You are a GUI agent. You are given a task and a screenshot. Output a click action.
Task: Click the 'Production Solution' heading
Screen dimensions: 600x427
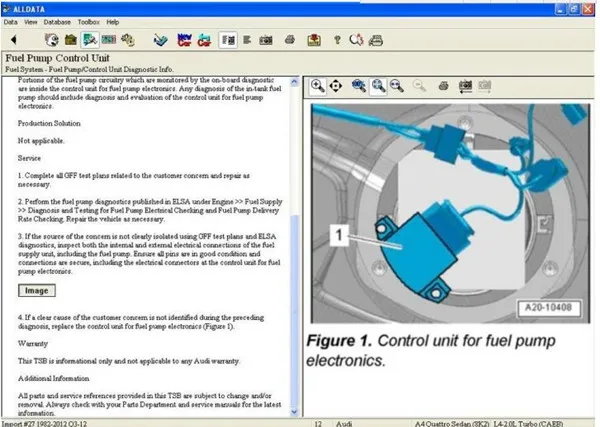[x=49, y=123]
